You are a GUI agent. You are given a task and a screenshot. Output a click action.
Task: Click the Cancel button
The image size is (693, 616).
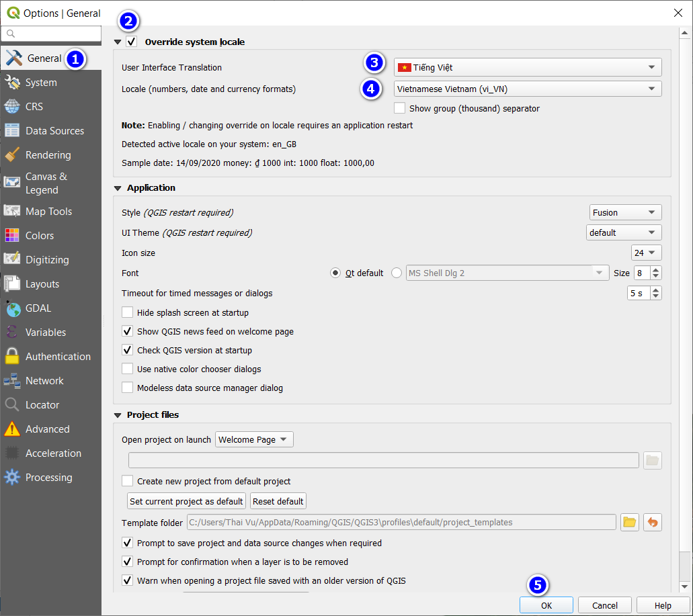click(604, 605)
